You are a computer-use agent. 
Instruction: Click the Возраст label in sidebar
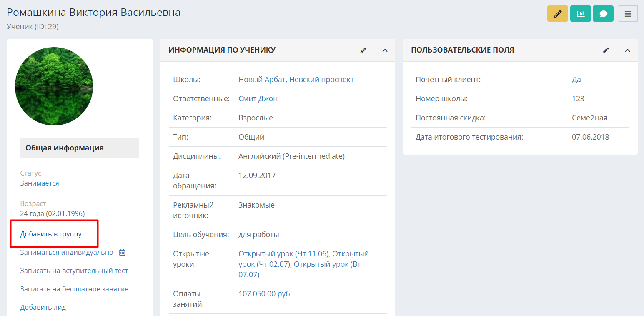(33, 203)
